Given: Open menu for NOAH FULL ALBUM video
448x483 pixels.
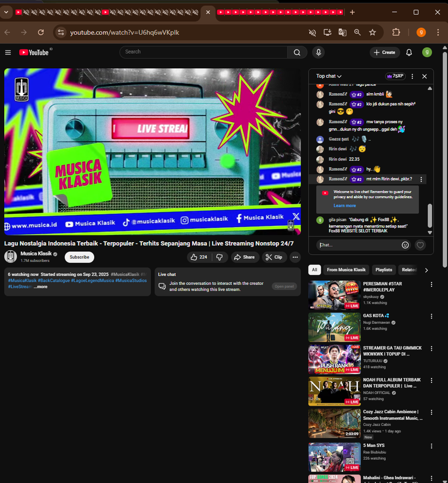Looking at the screenshot, I should pos(431,380).
